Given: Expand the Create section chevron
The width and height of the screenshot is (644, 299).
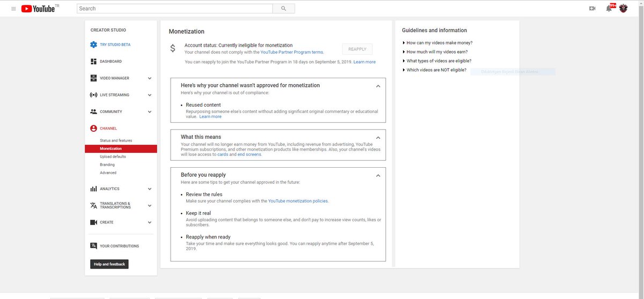Looking at the screenshot, I should click(x=150, y=222).
